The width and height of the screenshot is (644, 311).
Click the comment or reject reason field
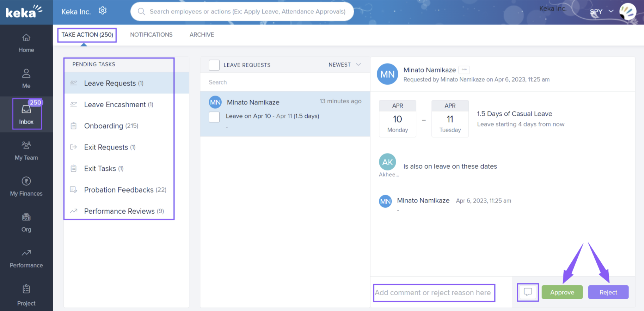434,292
